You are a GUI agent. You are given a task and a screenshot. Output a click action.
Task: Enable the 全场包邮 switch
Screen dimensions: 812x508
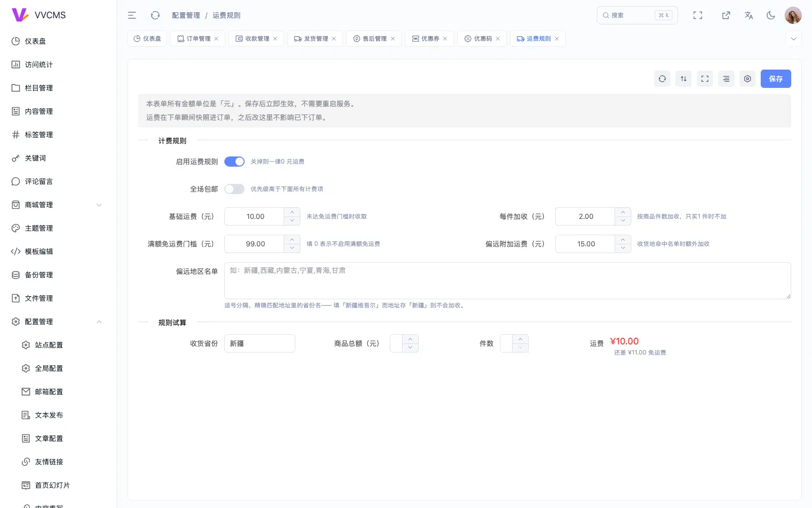tap(234, 189)
